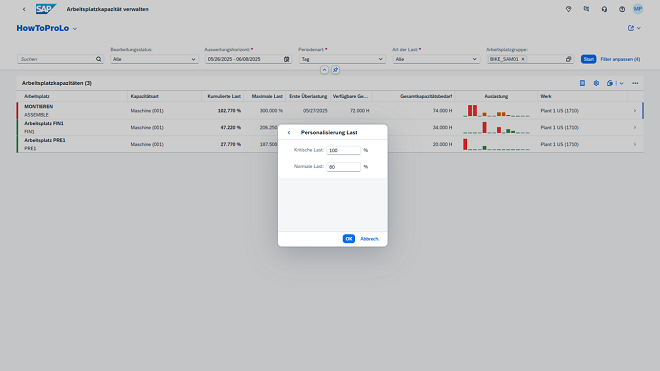Click the Kapazitätsart column header
This screenshot has width=660, height=371.
point(164,96)
